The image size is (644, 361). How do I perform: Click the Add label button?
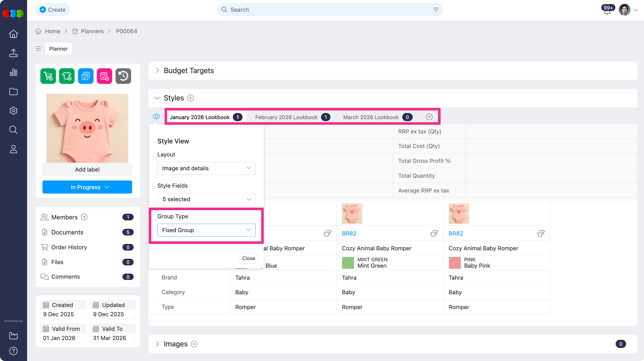click(x=87, y=170)
